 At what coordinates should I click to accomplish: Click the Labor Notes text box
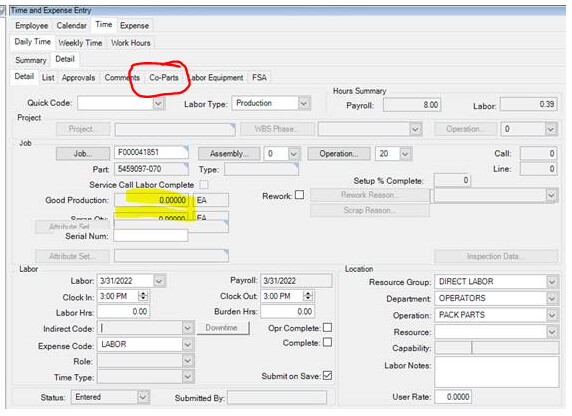[496, 372]
